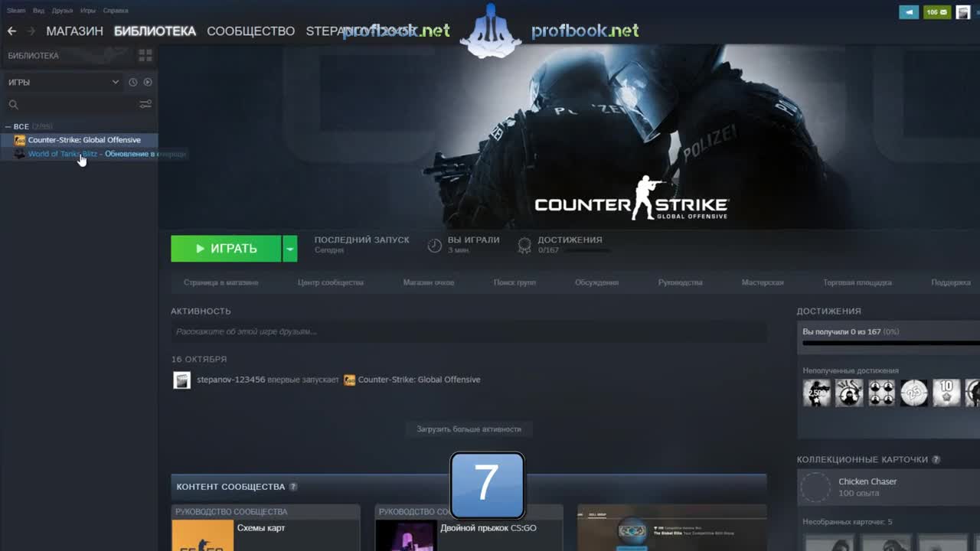Open the 2,500 kills achievement icon
The height and width of the screenshot is (551, 980).
(x=816, y=393)
